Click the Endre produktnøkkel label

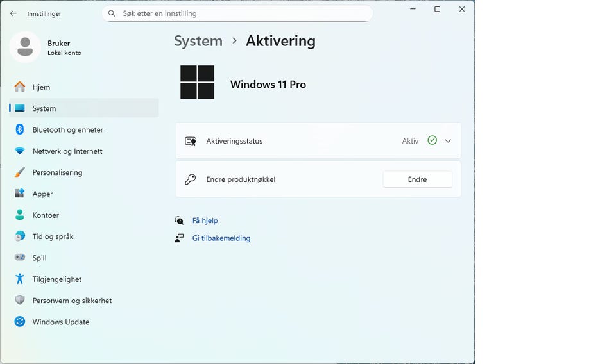tap(241, 179)
